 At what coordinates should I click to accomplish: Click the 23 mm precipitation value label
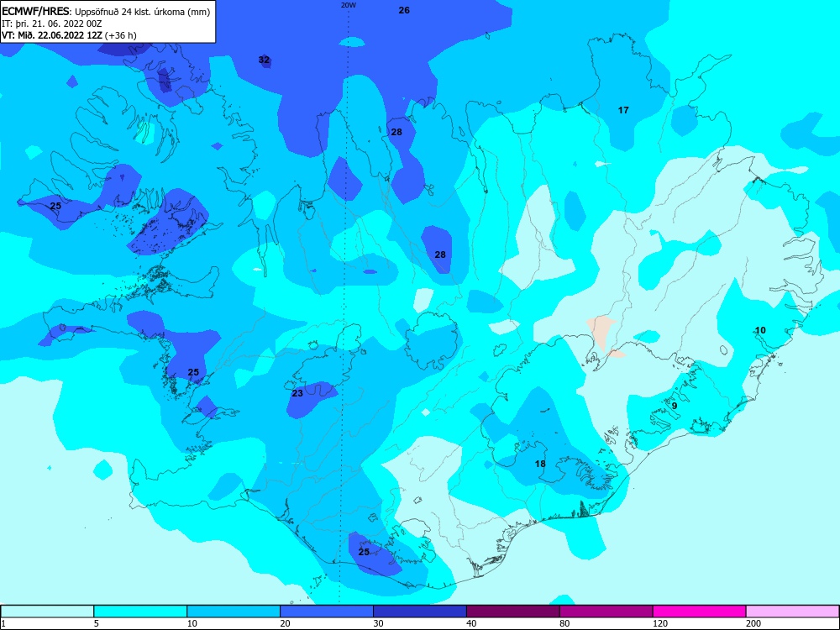pos(297,393)
